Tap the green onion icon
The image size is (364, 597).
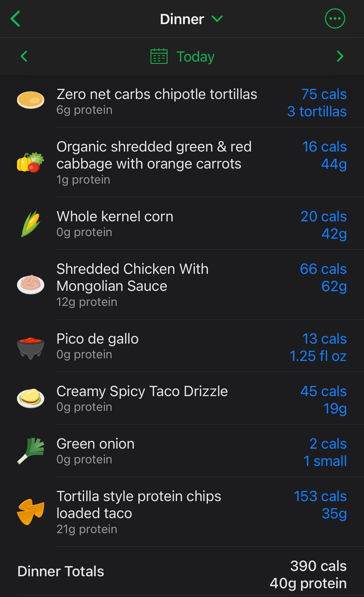point(31,451)
